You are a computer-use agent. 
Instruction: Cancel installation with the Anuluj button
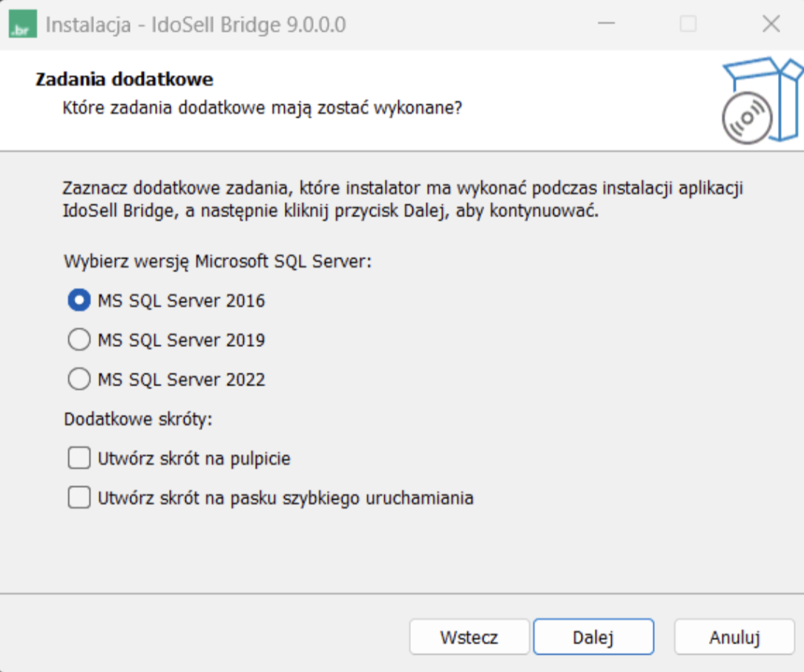[x=734, y=637]
